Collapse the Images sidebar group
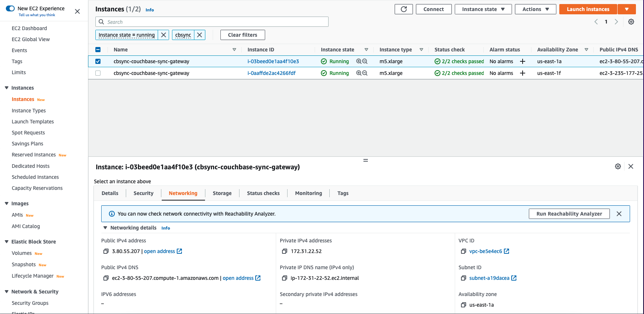 click(x=7, y=203)
